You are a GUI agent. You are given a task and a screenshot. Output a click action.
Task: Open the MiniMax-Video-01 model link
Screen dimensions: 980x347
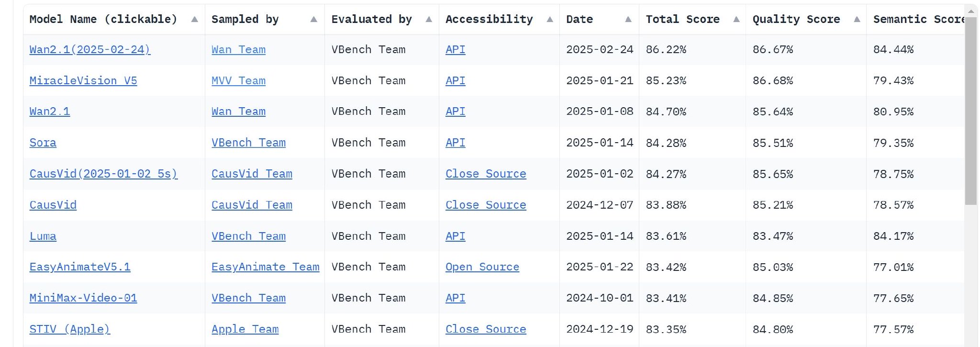point(83,298)
